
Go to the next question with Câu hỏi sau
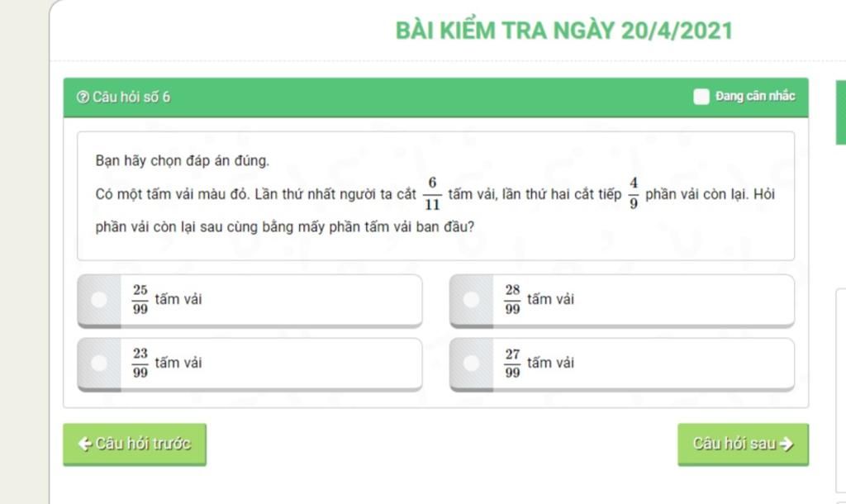[x=743, y=445]
